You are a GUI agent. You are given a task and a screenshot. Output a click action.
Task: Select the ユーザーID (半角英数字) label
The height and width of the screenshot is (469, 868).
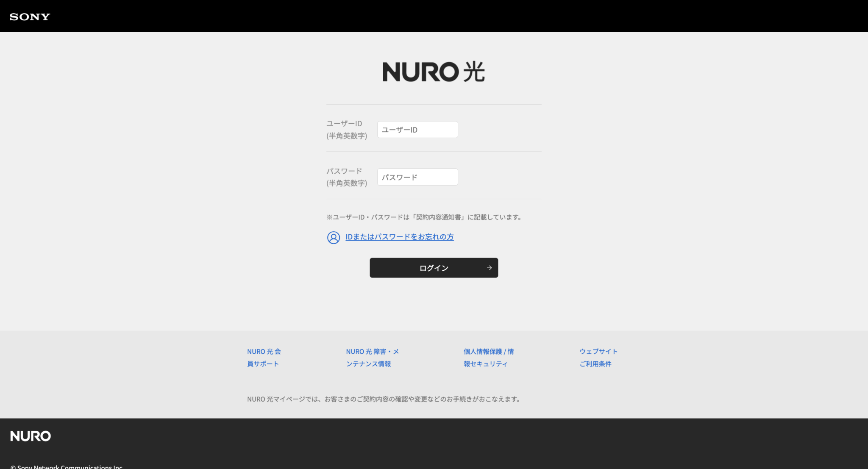pos(346,130)
